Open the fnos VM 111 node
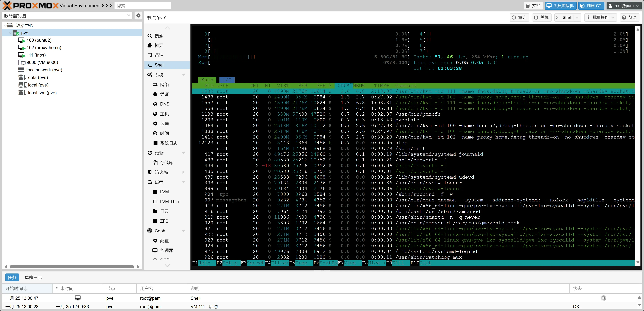 (36, 55)
